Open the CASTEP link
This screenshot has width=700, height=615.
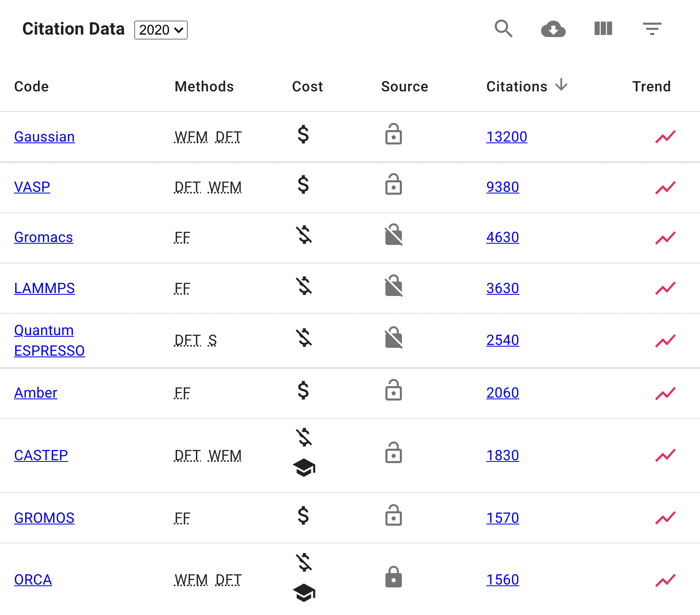(x=41, y=455)
